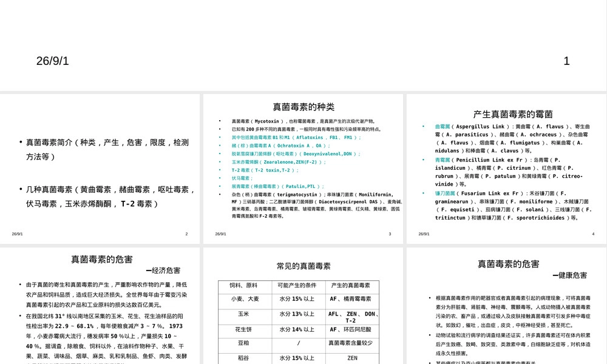Click the heading 产生真菌毒素的霉菌

513,114
